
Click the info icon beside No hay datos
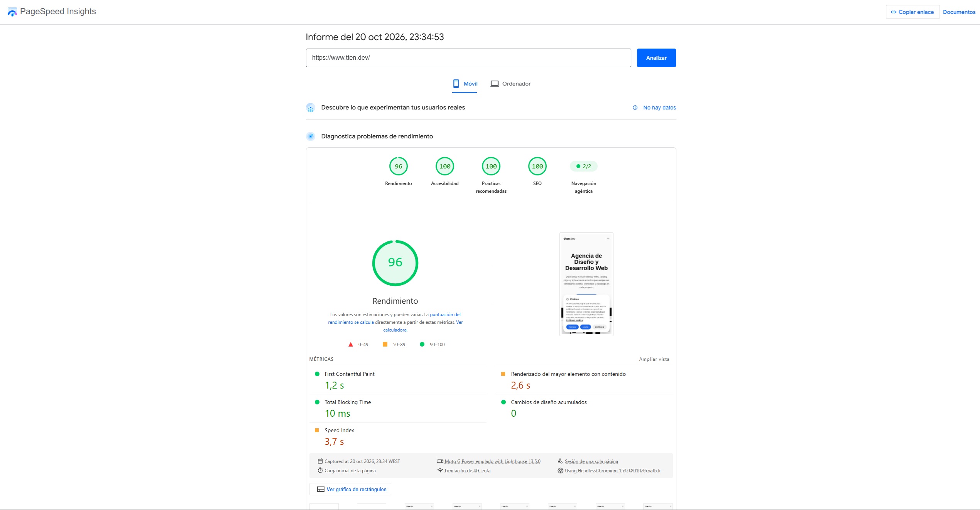point(635,108)
